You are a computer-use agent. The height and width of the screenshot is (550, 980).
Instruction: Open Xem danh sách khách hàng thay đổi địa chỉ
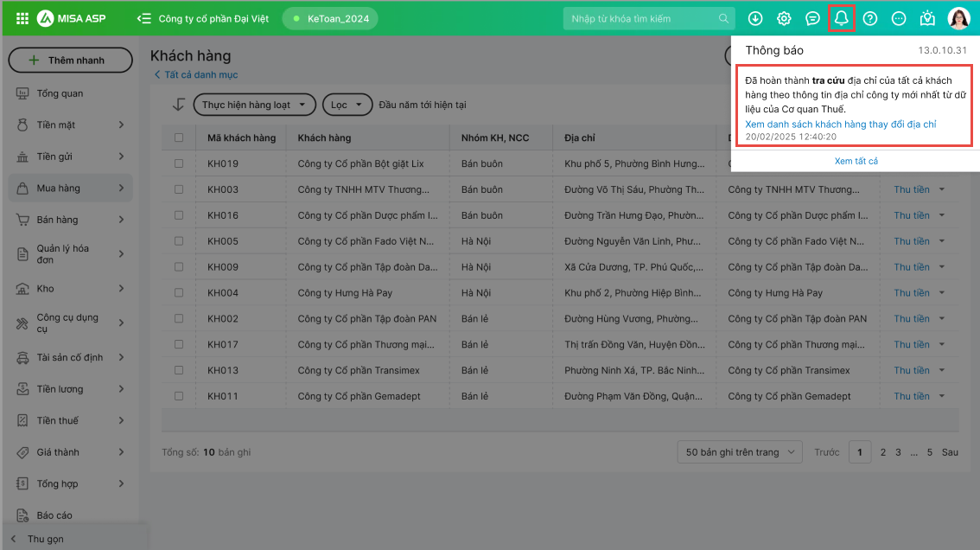coord(840,124)
